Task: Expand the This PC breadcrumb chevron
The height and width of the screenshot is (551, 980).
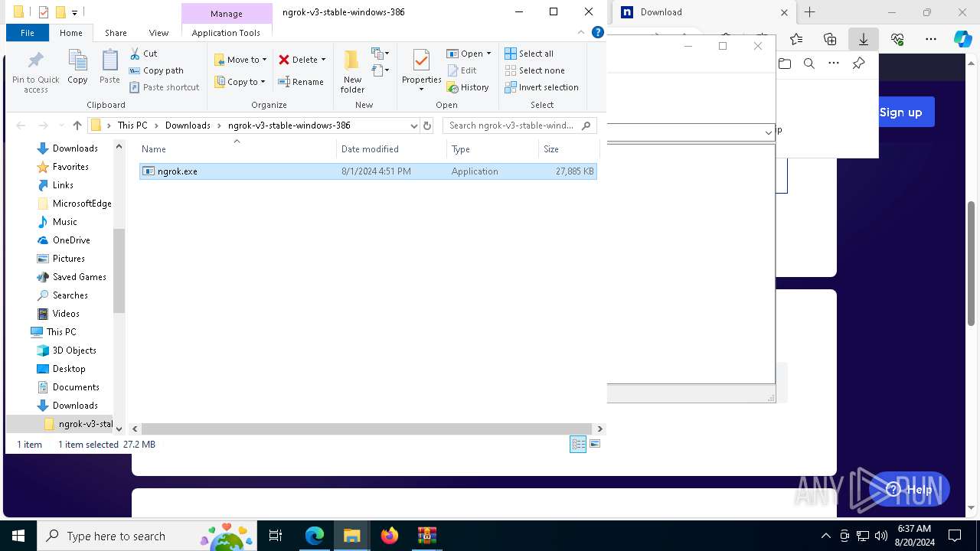Action: click(156, 126)
